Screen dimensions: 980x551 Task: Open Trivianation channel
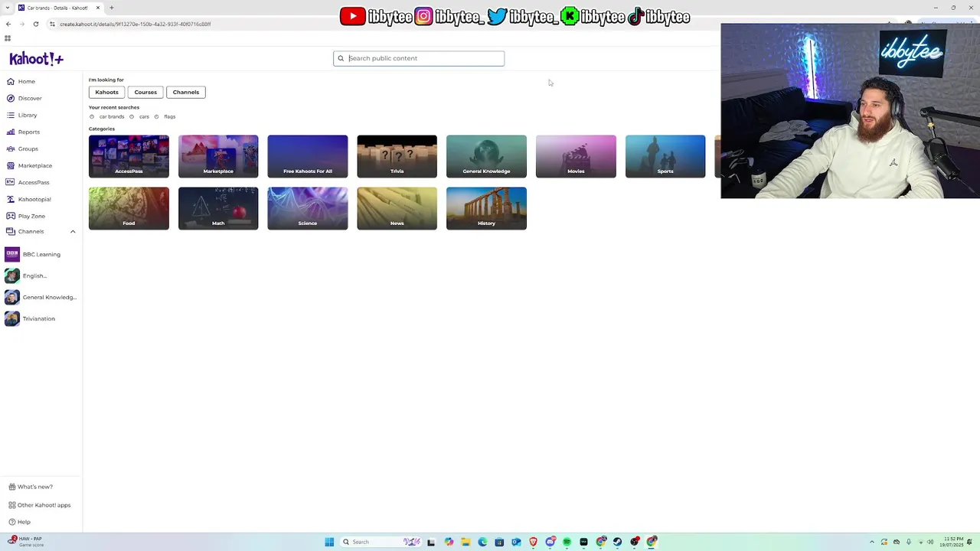(x=31, y=318)
